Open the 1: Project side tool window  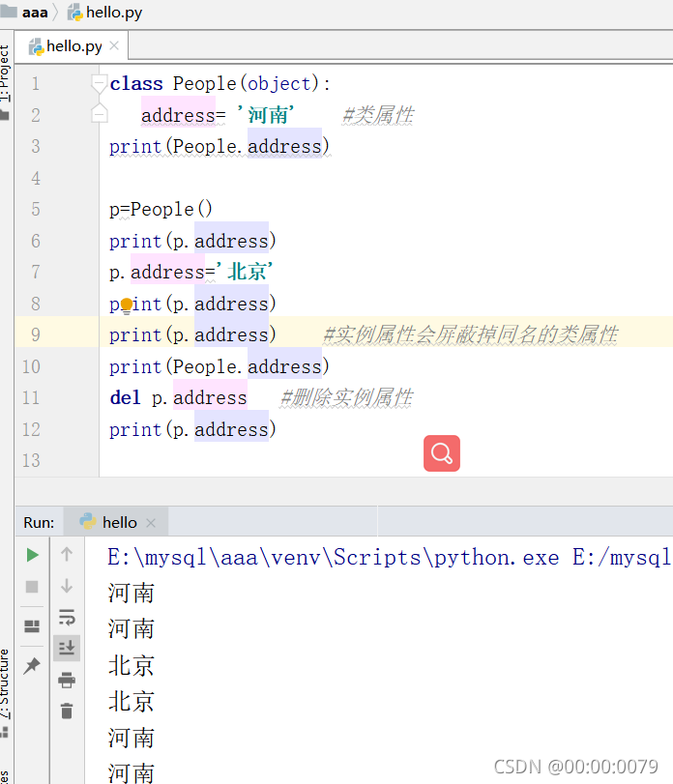[5, 82]
